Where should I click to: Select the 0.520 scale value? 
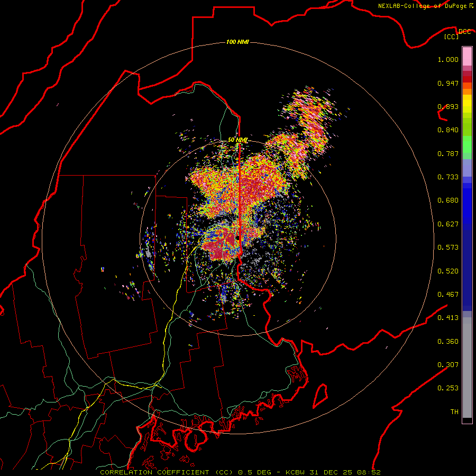[x=448, y=271]
